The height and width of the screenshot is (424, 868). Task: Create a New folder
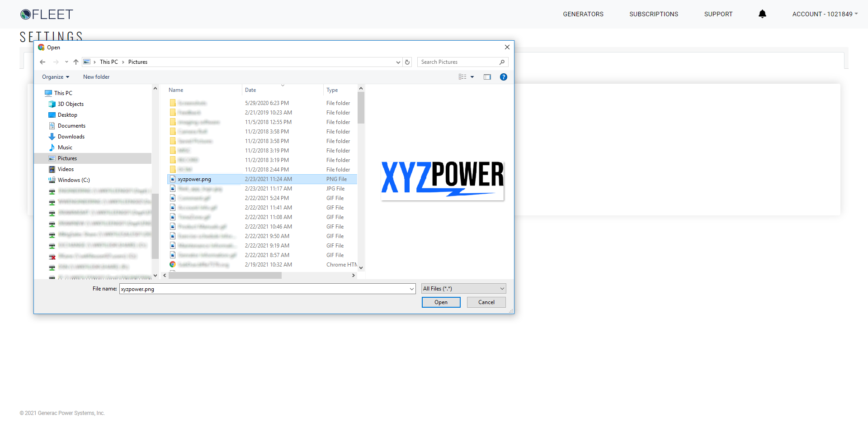(x=96, y=77)
